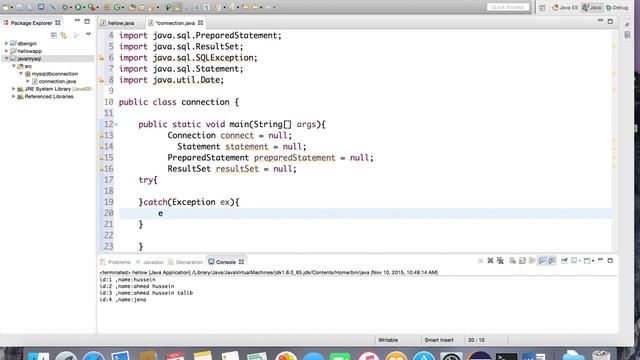
Task: Click the Debug bug icon in toolbar
Action: pyautogui.click(x=65, y=7)
